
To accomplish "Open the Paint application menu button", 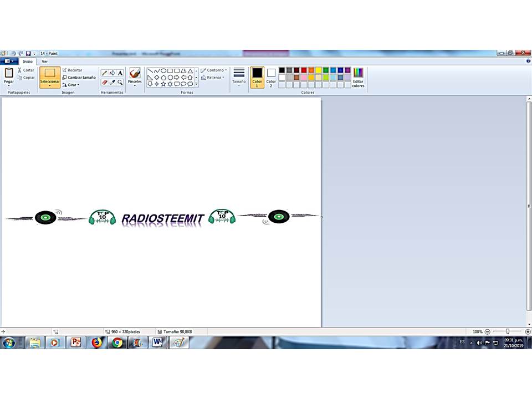I will pos(9,62).
